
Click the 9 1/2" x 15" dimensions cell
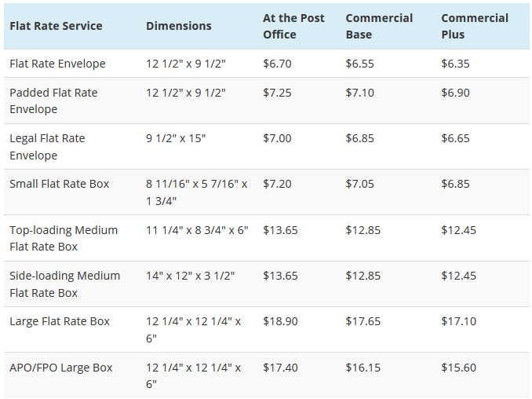[x=176, y=138]
